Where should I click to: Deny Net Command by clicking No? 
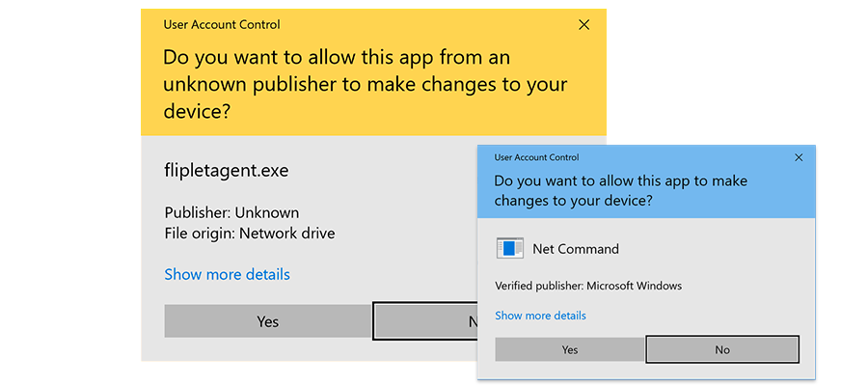point(722,349)
